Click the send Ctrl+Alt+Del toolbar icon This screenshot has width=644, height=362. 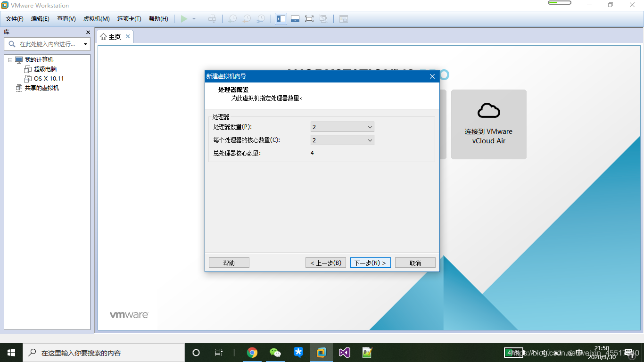pos(212,19)
